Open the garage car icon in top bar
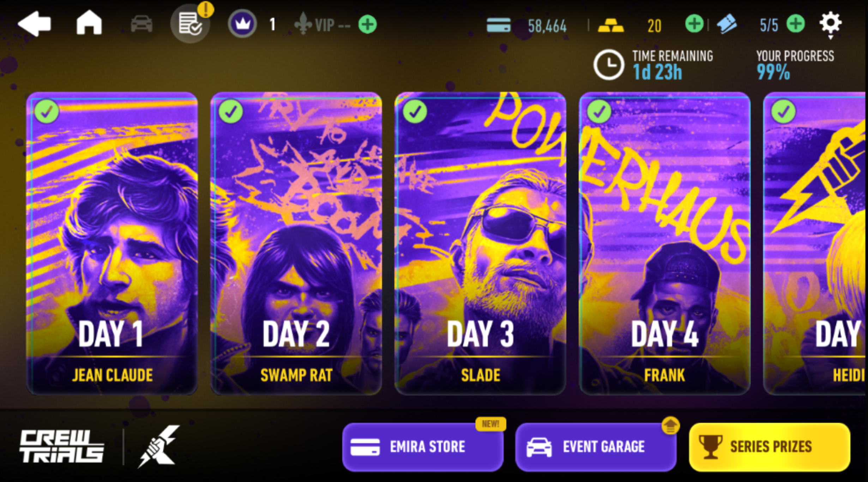Screen dimensions: 868x482 [141, 24]
